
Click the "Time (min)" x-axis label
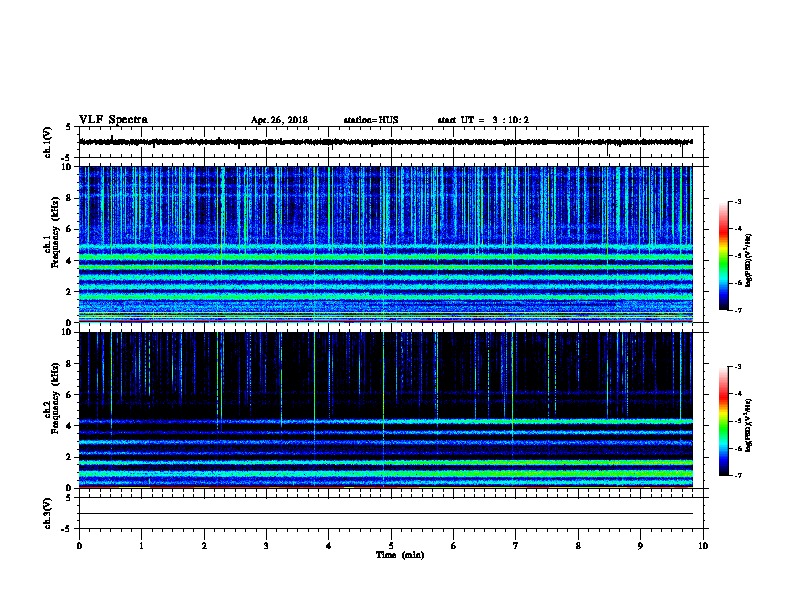400,555
